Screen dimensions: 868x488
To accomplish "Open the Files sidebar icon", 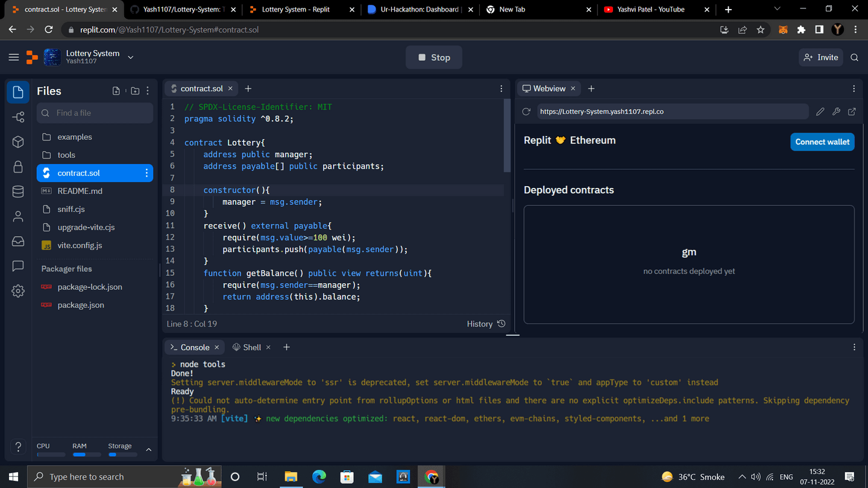I will point(18,92).
